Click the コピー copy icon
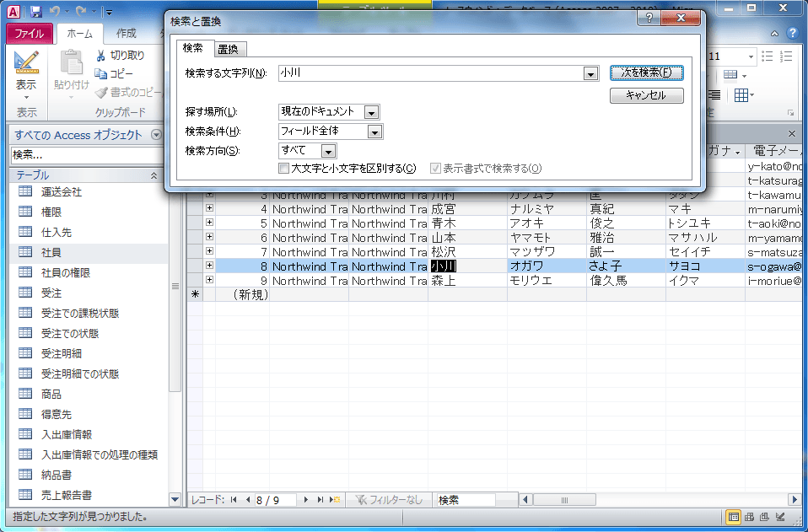 [100, 74]
